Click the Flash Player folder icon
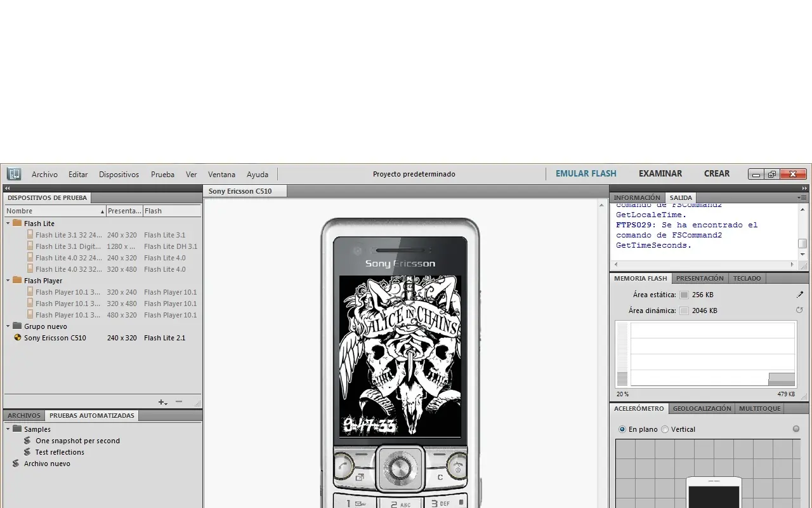 click(17, 281)
